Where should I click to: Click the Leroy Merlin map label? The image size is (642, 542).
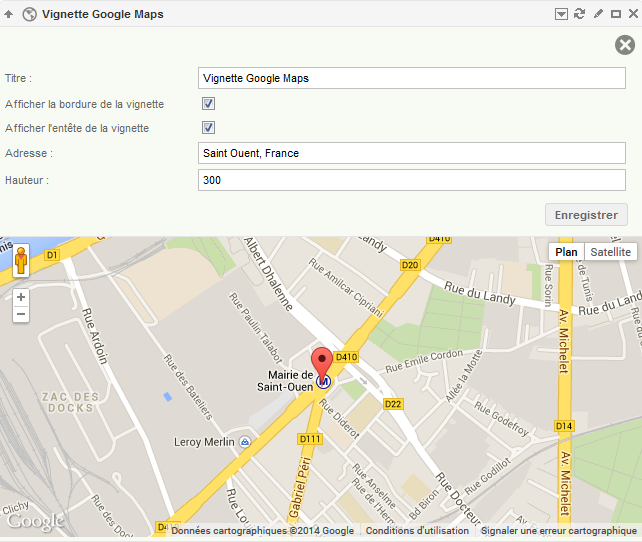coord(204,442)
